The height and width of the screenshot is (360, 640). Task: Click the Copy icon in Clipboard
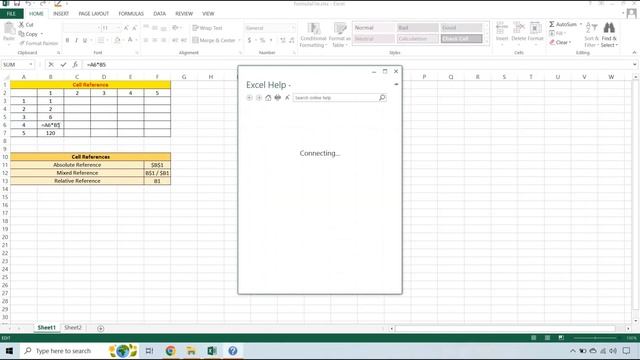22,34
